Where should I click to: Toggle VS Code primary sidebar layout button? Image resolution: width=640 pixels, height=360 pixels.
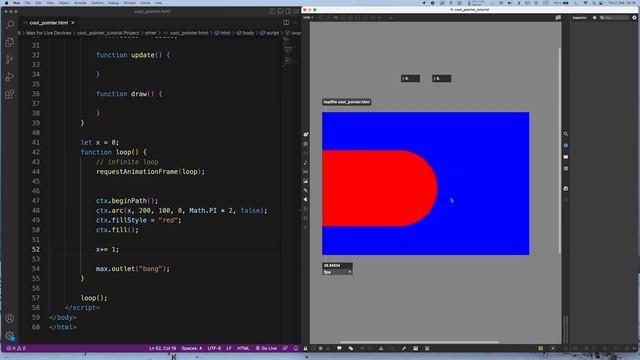(272, 11)
